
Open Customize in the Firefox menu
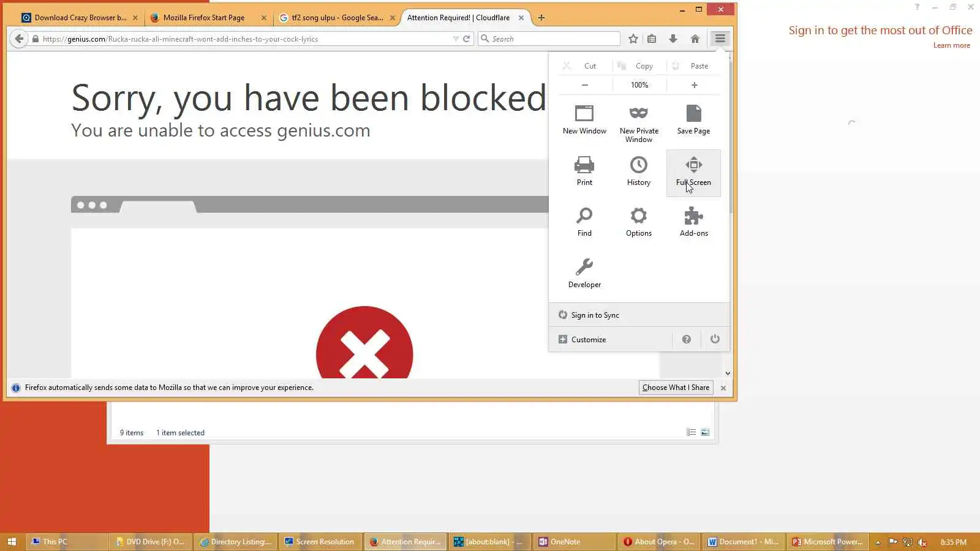[610, 339]
